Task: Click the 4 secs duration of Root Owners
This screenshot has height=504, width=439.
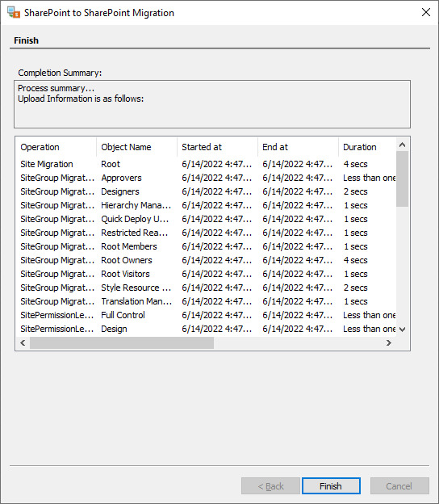Action: click(355, 260)
